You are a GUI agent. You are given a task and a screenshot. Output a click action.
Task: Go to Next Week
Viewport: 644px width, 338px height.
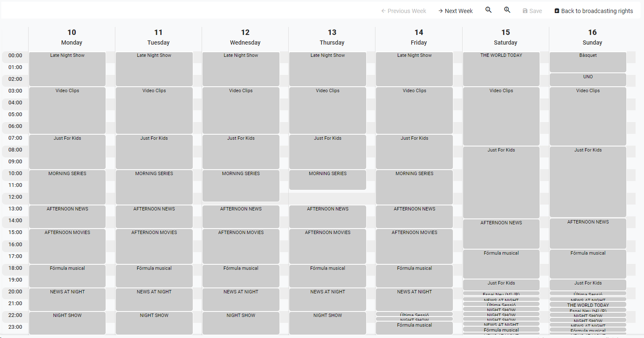(x=455, y=11)
